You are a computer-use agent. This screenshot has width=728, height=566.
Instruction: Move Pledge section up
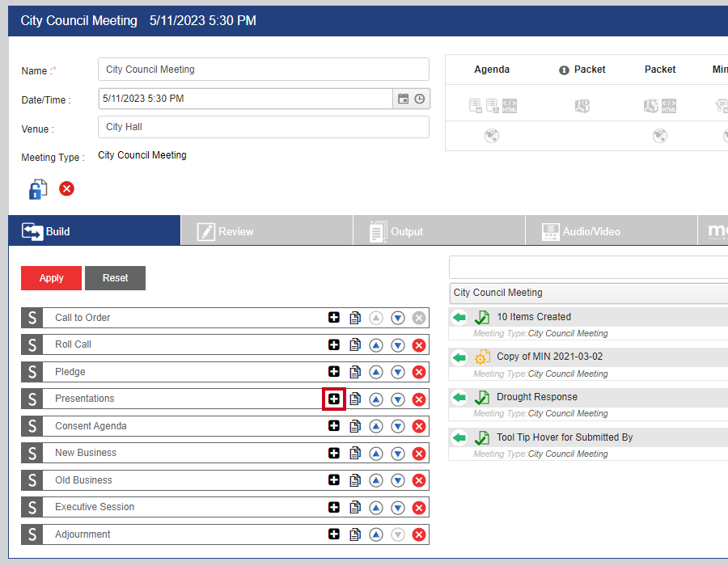[x=376, y=372]
